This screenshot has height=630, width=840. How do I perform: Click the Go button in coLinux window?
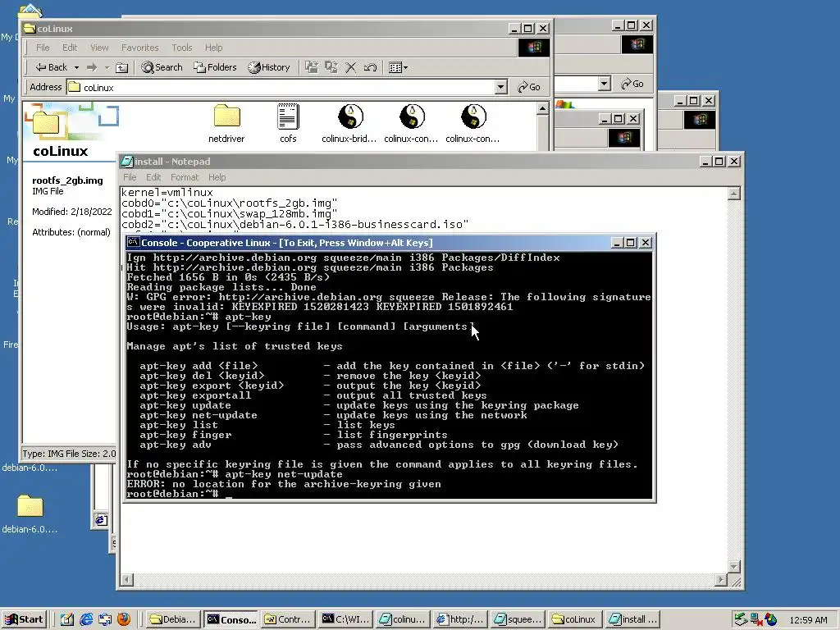point(529,87)
